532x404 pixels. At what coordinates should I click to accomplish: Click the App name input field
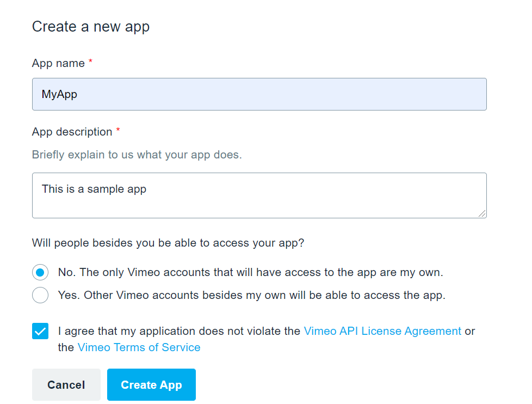click(x=259, y=94)
